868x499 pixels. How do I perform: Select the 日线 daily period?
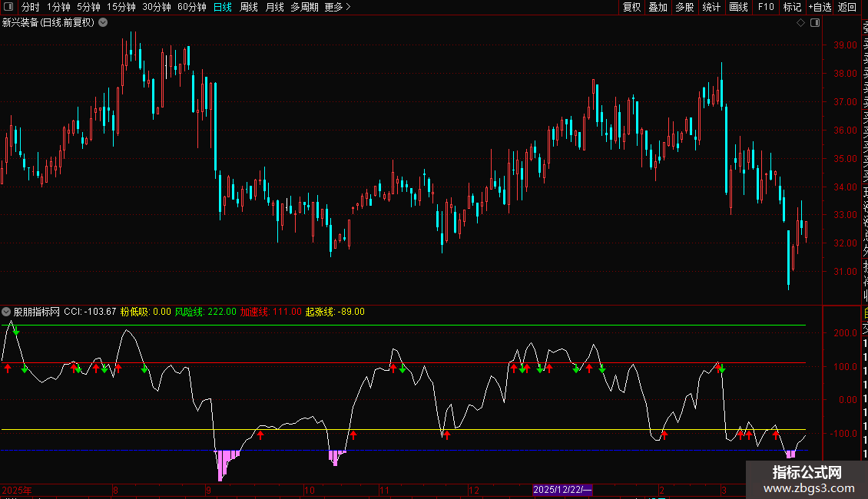pos(223,7)
